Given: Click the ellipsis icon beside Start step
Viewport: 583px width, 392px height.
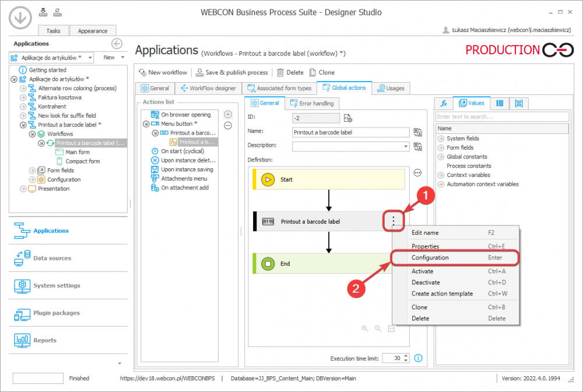Looking at the screenshot, I should (x=417, y=172).
